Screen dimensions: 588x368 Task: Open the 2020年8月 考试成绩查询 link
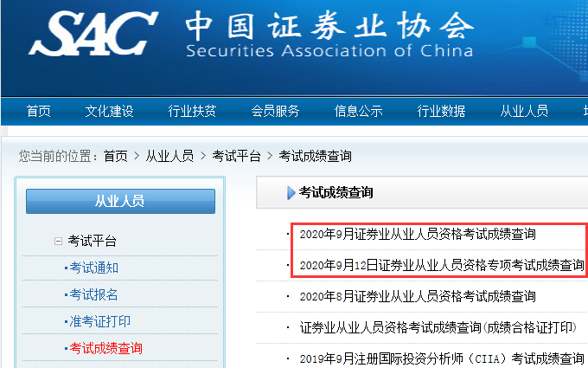418,296
